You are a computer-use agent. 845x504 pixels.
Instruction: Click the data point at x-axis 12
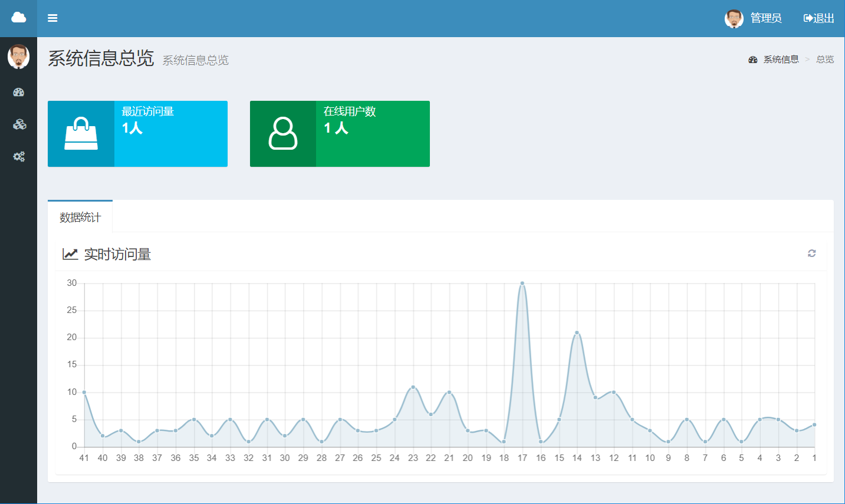[x=614, y=393]
